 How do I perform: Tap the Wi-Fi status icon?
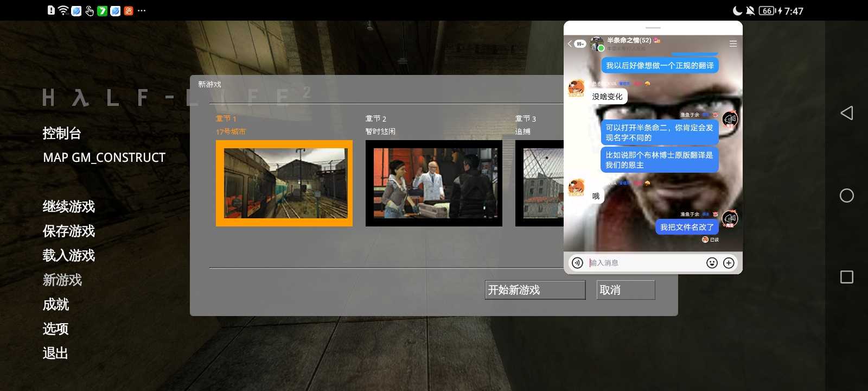(63, 10)
